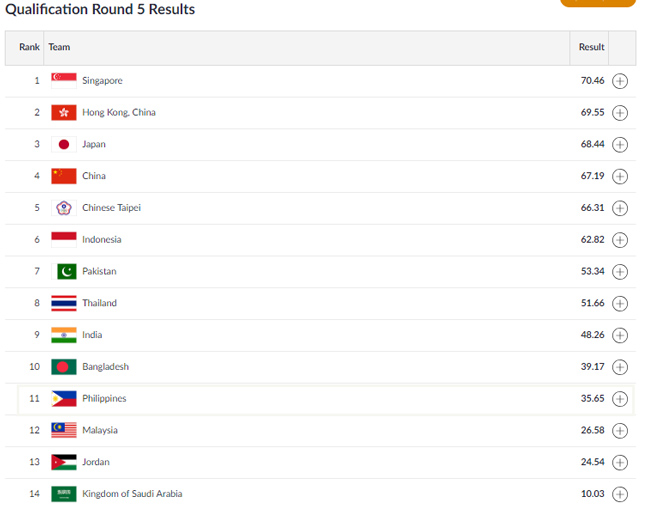Expand the Philippines result row
This screenshot has height=506, width=660.
pyautogui.click(x=620, y=399)
